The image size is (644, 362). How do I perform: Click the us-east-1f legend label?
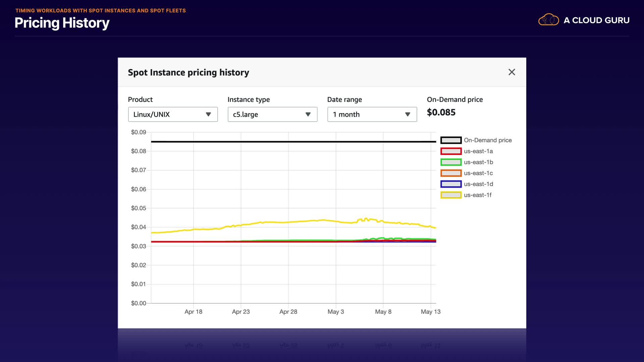tap(478, 195)
